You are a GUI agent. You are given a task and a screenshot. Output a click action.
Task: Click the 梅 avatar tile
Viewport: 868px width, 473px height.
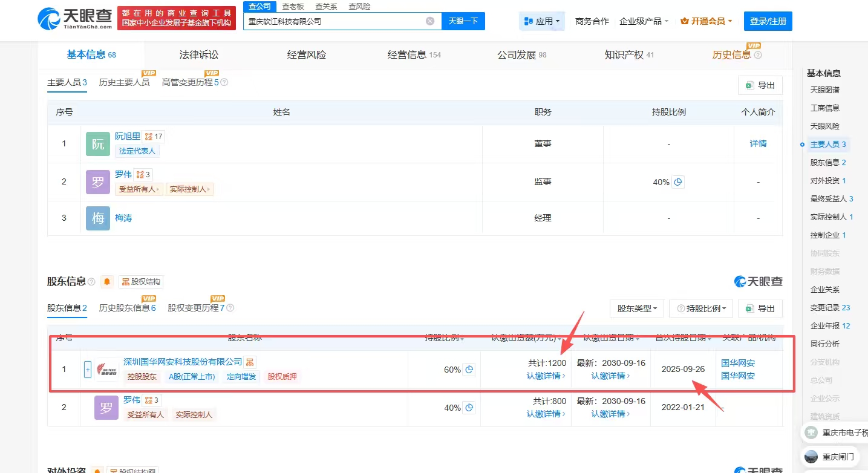tap(98, 218)
